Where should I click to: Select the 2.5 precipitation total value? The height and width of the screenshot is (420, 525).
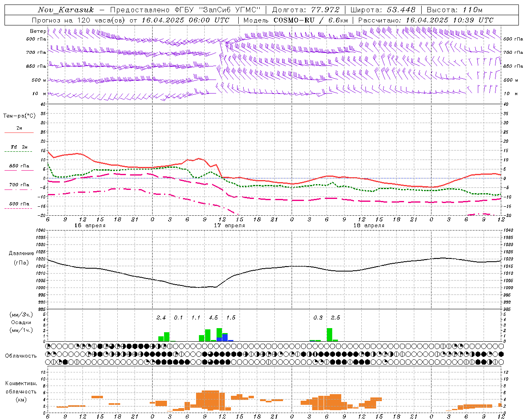coord(336,318)
